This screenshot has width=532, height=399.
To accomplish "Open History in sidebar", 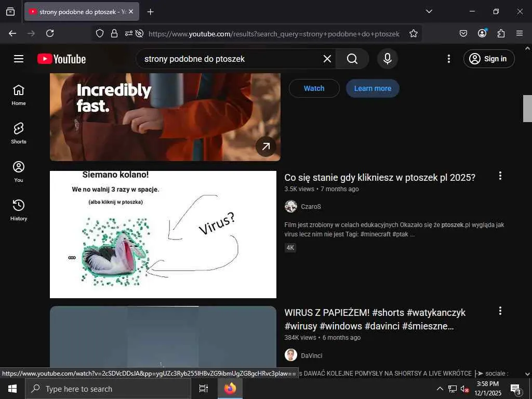I will tap(19, 210).
